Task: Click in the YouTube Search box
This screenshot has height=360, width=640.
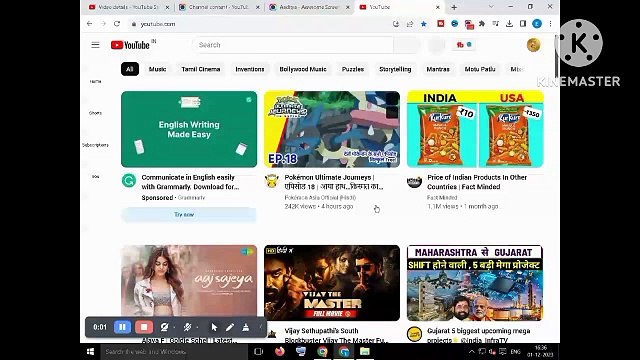Action: pyautogui.click(x=293, y=45)
